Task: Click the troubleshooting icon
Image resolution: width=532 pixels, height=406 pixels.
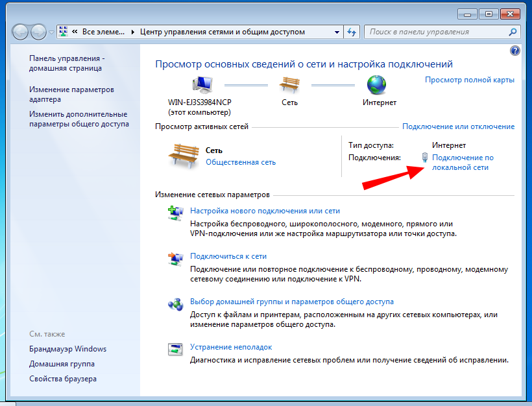Action: pyautogui.click(x=175, y=349)
